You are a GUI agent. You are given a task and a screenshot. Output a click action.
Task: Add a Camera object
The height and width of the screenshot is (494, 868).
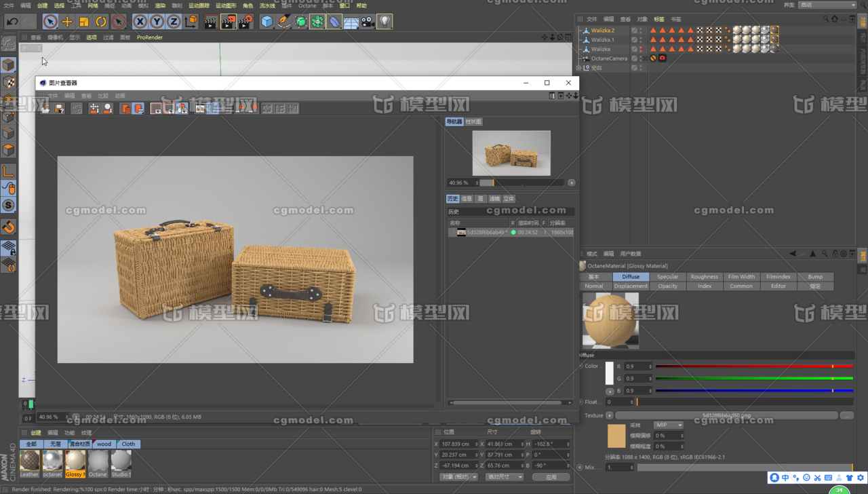(368, 22)
